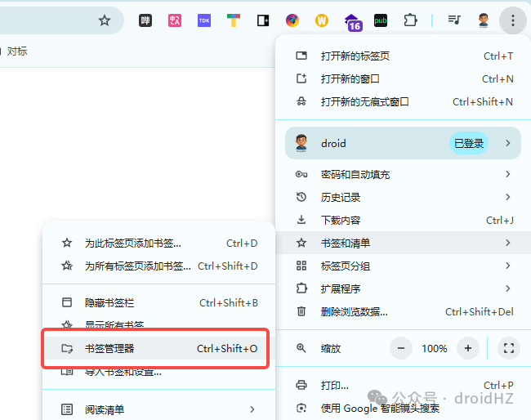Open the droid profile row
Image resolution: width=531 pixels, height=420 pixels.
click(x=403, y=143)
